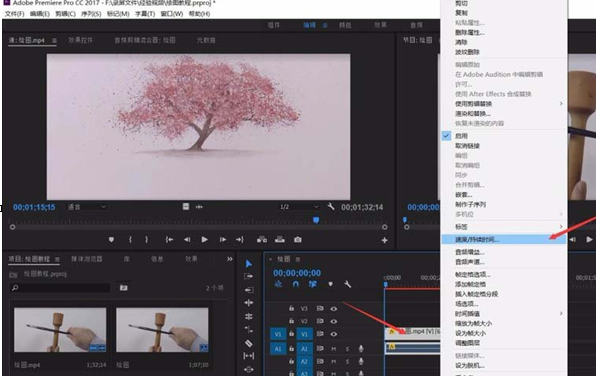The image size is (596, 376).
Task: Add marker in timeline panel
Action: [x=330, y=284]
